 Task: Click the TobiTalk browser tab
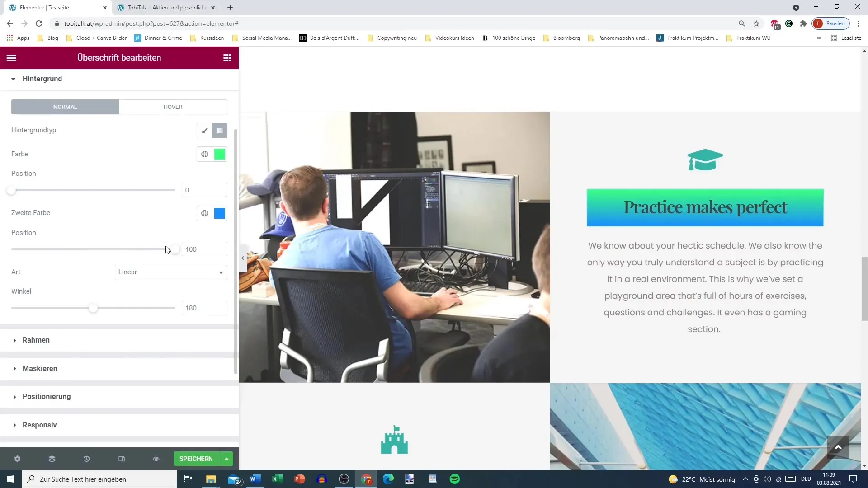(x=166, y=7)
